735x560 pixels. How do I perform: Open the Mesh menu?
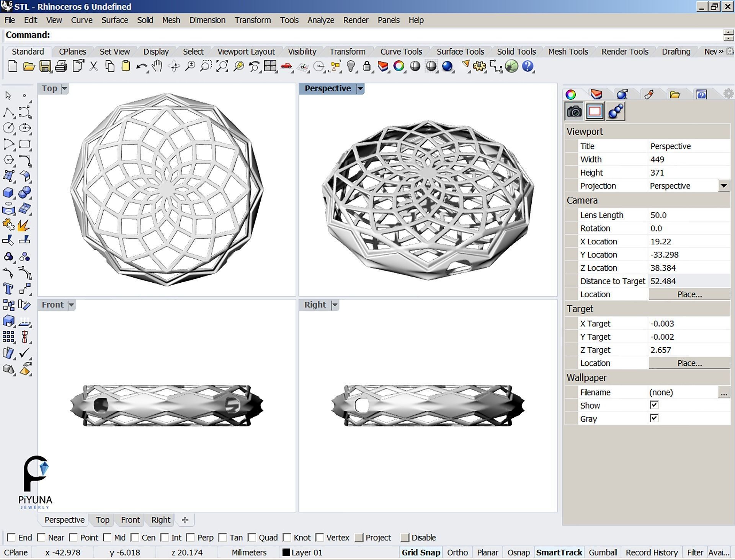(171, 20)
